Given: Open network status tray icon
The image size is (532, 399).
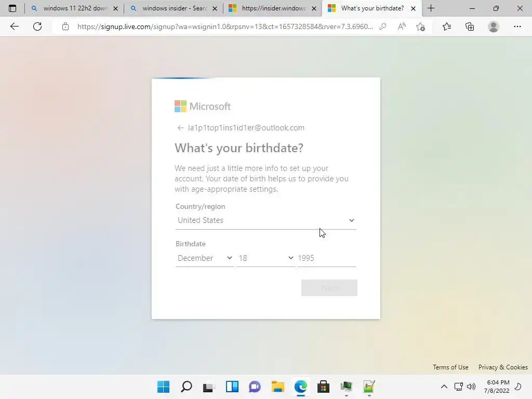Looking at the screenshot, I should tap(458, 387).
